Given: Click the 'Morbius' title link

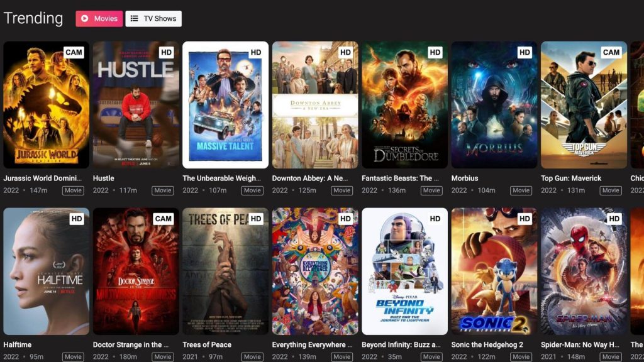Looking at the screenshot, I should (465, 178).
